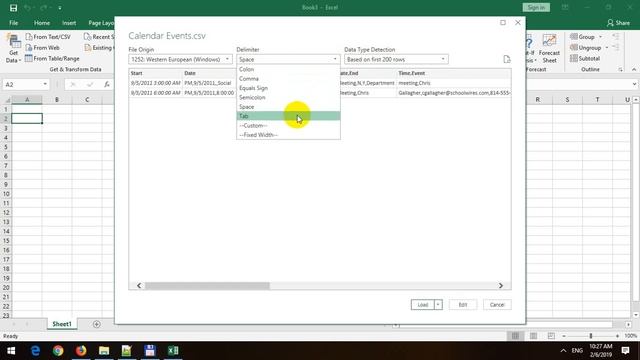Click the ENG language indicator
This screenshot has width=640, height=360.
577,351
